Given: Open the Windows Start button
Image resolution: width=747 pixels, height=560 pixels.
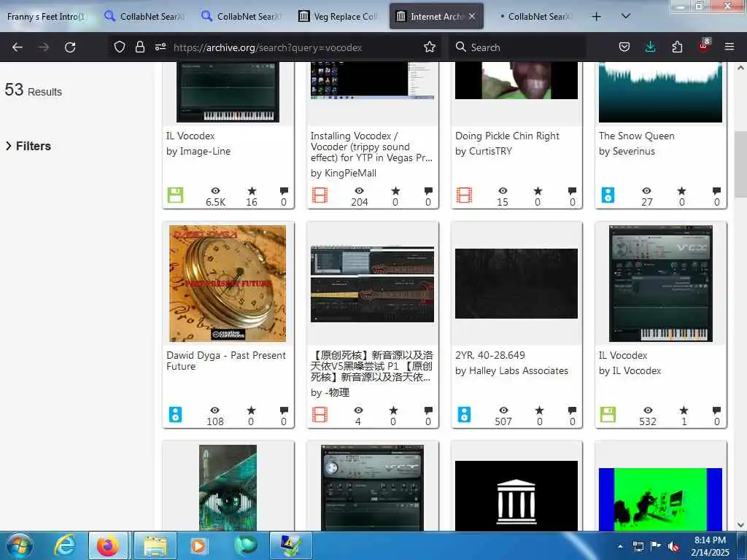Looking at the screenshot, I should coord(19,545).
